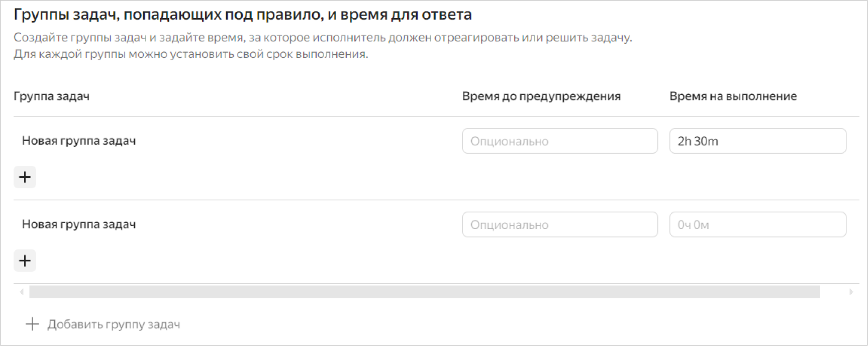Click the Добавить группу задач text
868x346 pixels.
click(x=114, y=324)
